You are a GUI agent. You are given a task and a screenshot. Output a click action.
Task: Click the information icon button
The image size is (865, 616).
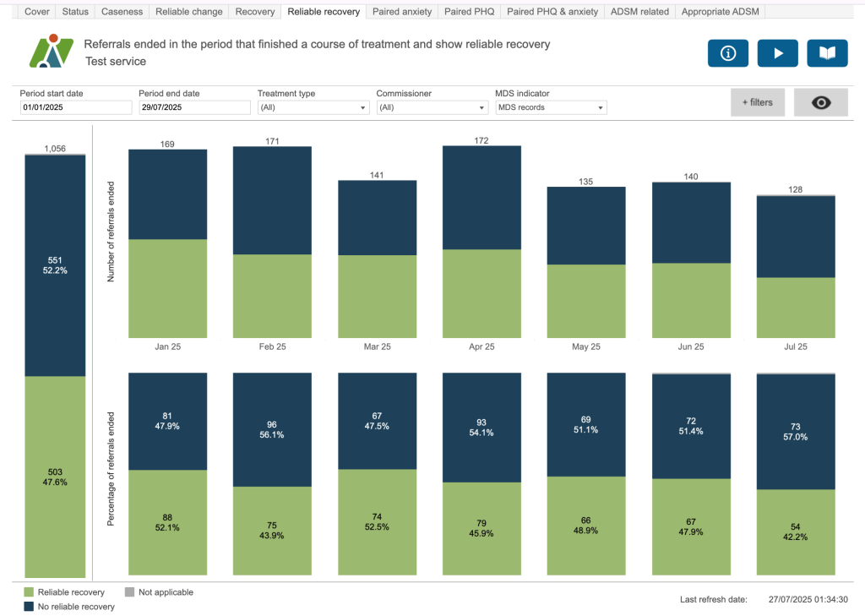pyautogui.click(x=727, y=53)
